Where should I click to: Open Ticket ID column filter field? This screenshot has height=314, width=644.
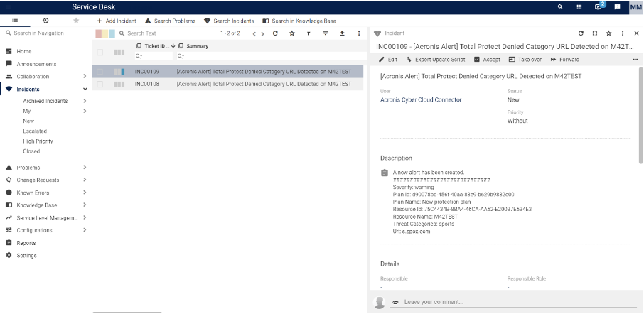154,56
